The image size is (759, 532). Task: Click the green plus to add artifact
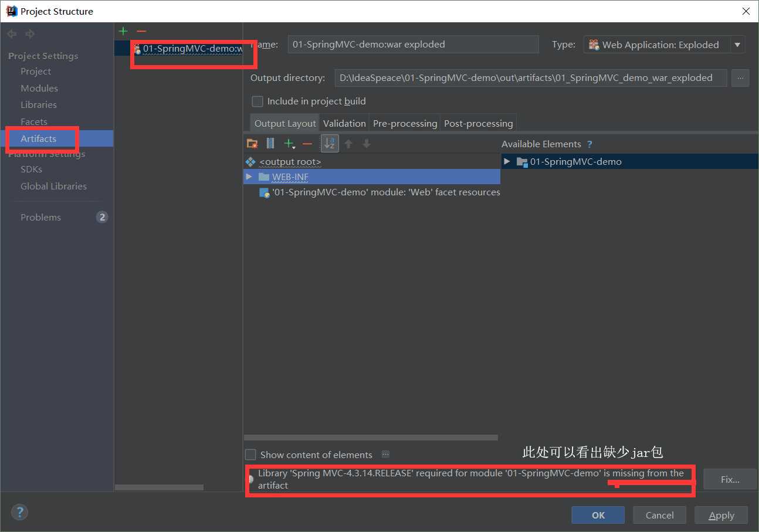[x=123, y=31]
